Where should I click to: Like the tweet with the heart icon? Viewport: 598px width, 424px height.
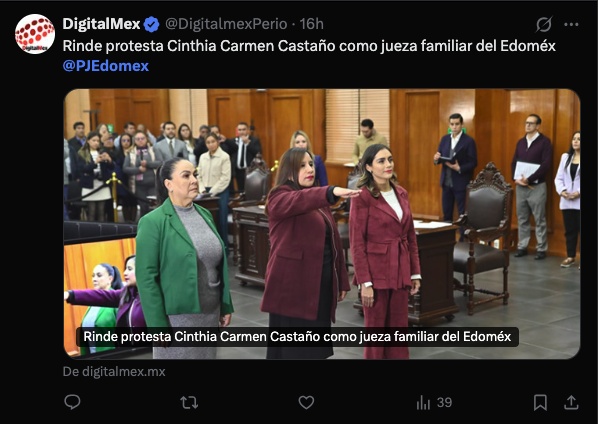(306, 402)
